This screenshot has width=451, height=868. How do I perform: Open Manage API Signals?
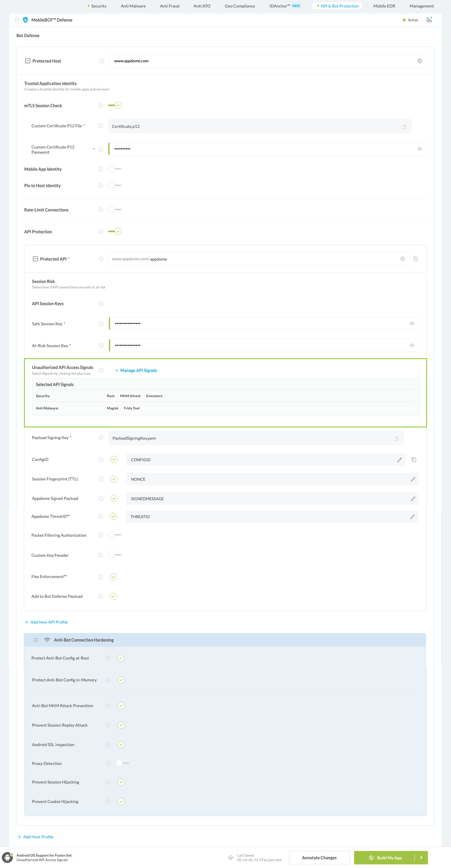[136, 370]
